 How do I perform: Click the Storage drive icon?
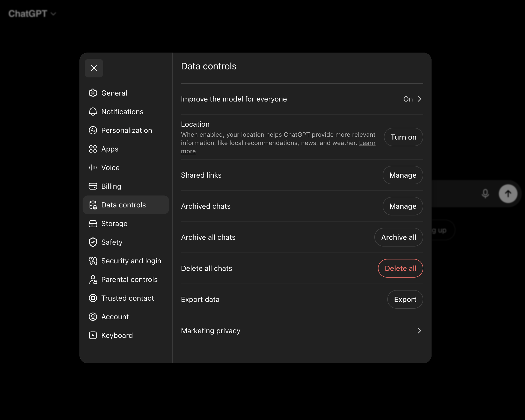pyautogui.click(x=93, y=223)
